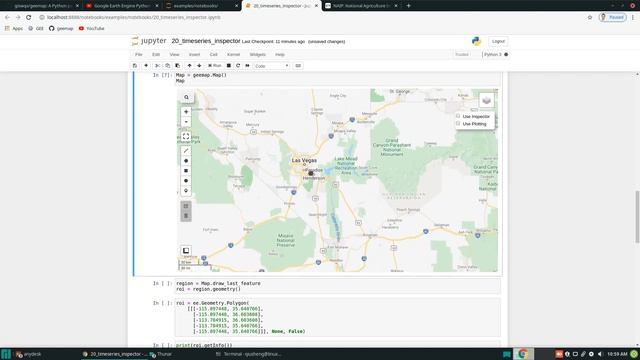Open the File menu
Viewport: 640px width, 360px height.
pyautogui.click(x=139, y=54)
